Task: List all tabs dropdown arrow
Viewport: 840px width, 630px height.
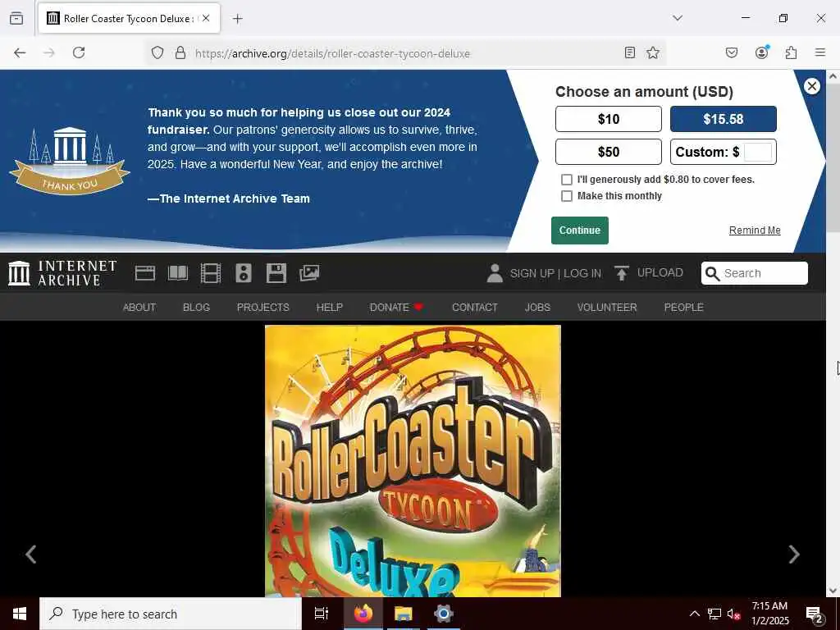Action: (678, 18)
